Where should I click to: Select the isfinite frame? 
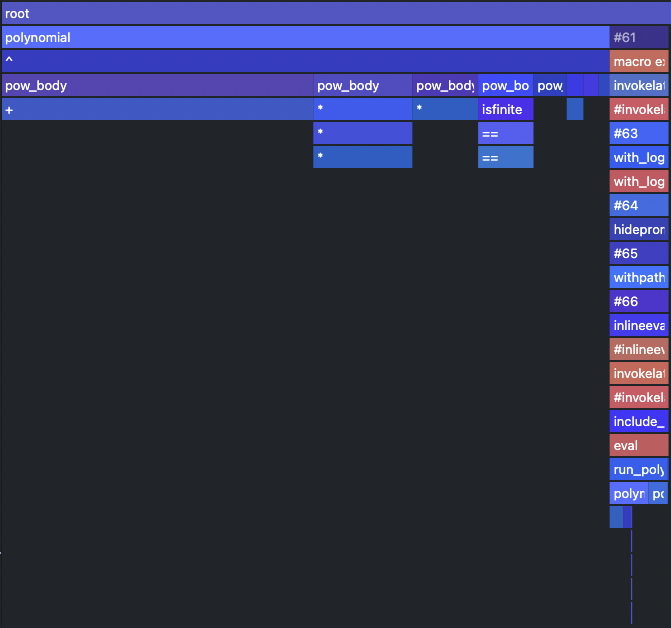point(505,109)
